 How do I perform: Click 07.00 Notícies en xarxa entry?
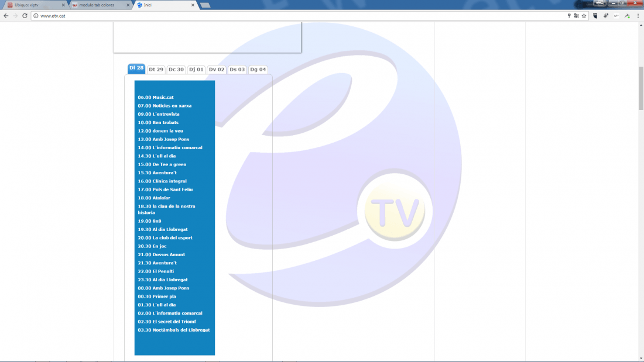coord(165,105)
